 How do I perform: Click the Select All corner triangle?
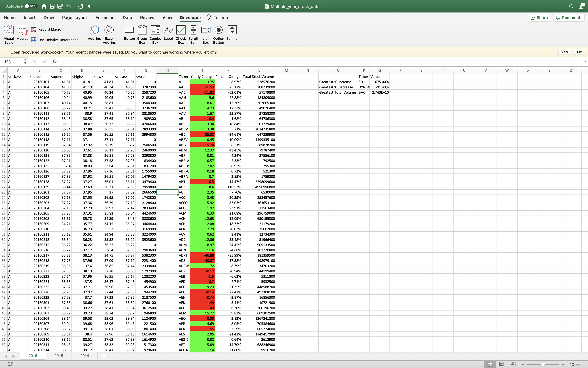4,71
